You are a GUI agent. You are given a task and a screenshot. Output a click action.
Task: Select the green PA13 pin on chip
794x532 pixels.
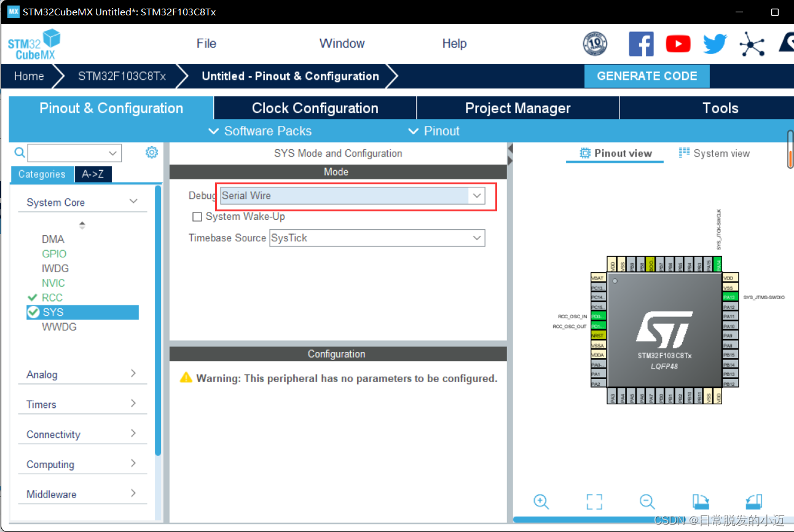click(x=730, y=297)
